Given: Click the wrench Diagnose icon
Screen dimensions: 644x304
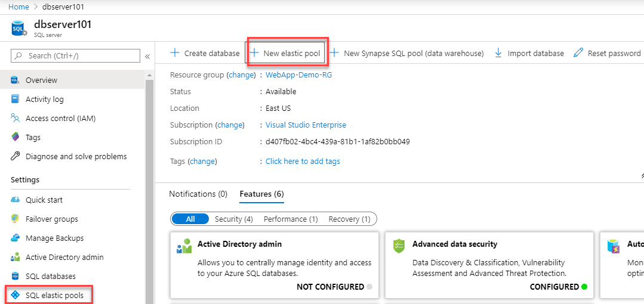Looking at the screenshot, I should (15, 156).
